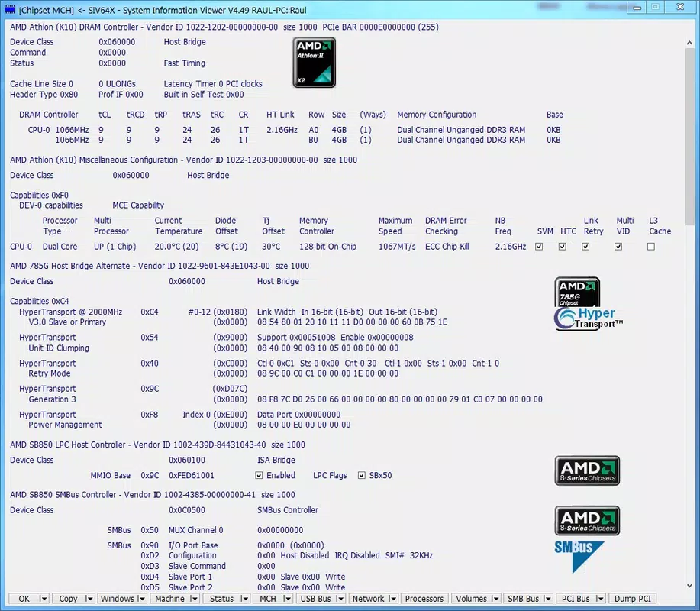This screenshot has width=700, height=611.
Task: Open the PCI Bus dropdown arrow
Action: coord(600,599)
